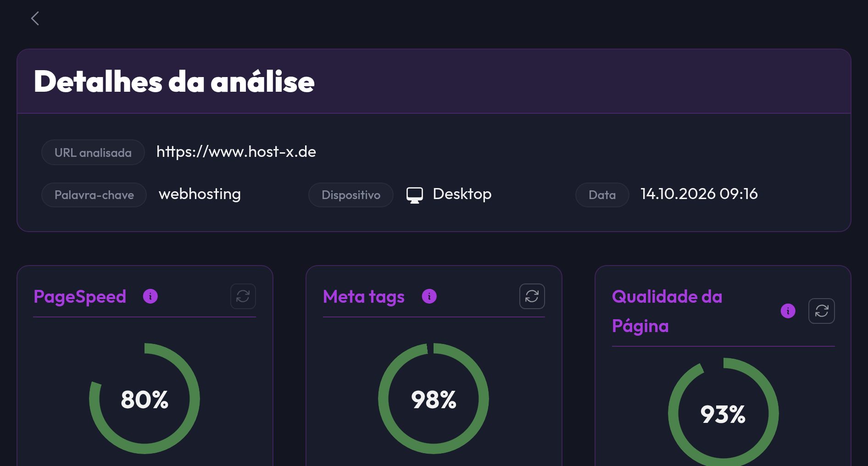868x466 pixels.
Task: Select the Qualidade da Página card title
Action: coord(667,311)
